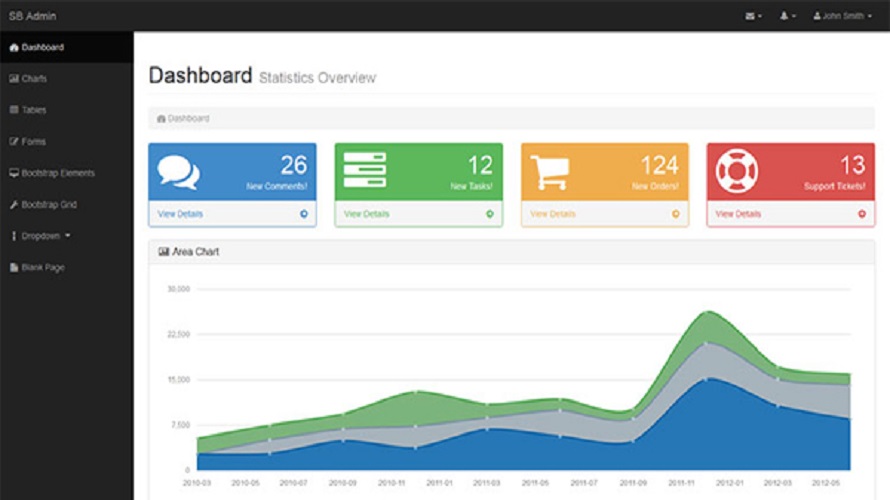This screenshot has width=890, height=500.
Task: Click the 2011-09 x-axis label
Action: (x=633, y=483)
